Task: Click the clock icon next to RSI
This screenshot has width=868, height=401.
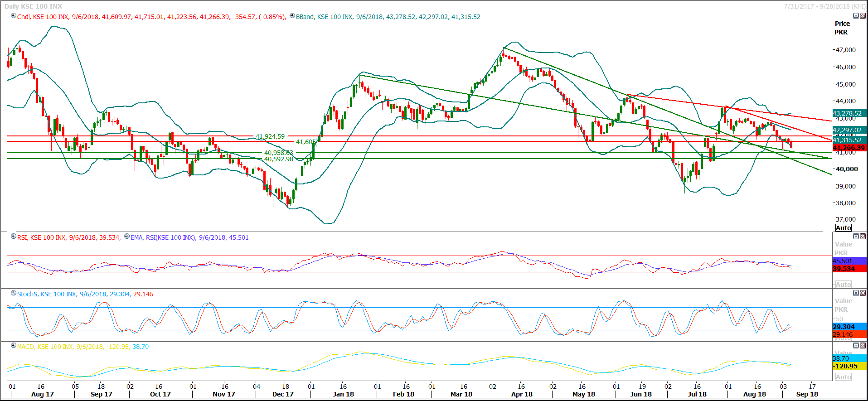Action: 14,237
